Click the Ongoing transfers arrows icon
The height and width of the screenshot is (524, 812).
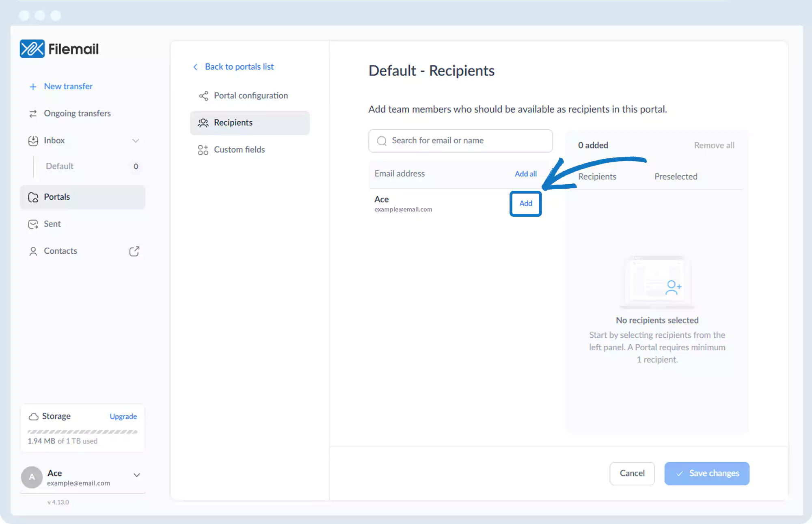tap(33, 114)
